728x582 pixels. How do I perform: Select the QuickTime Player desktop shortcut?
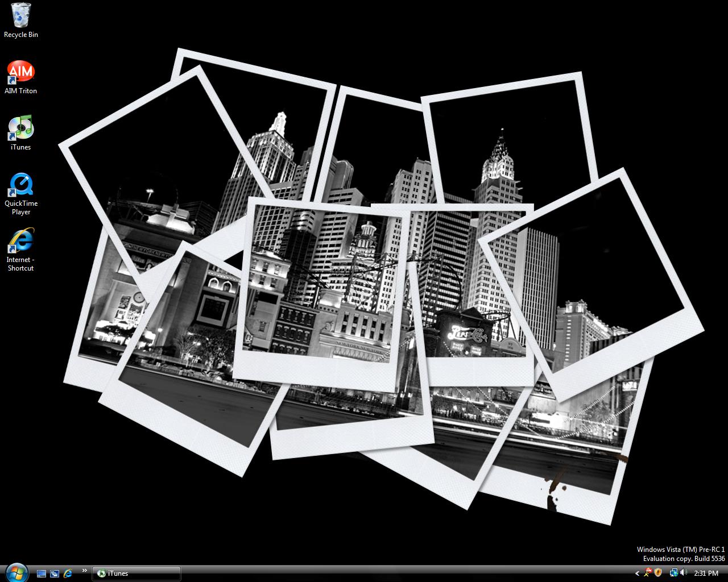coord(20,185)
